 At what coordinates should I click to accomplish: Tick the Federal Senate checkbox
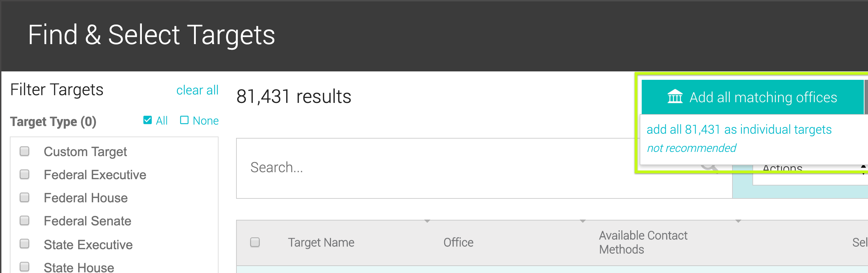click(x=25, y=220)
